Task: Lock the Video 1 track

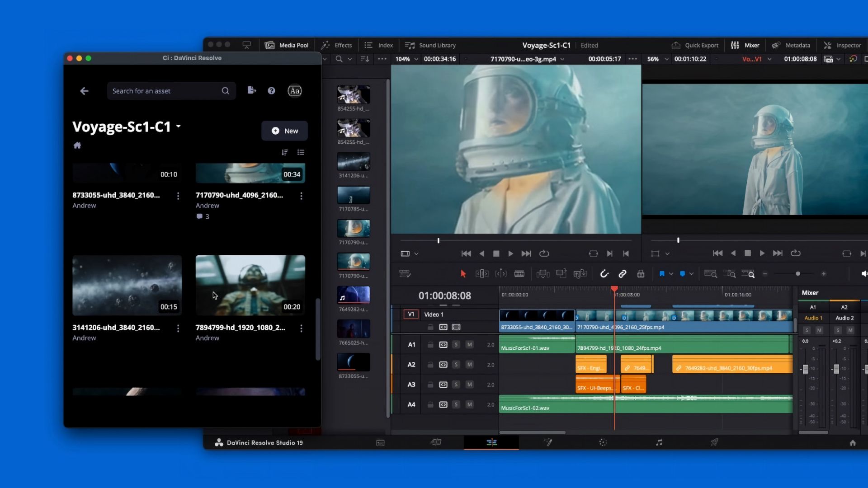Action: pos(430,327)
